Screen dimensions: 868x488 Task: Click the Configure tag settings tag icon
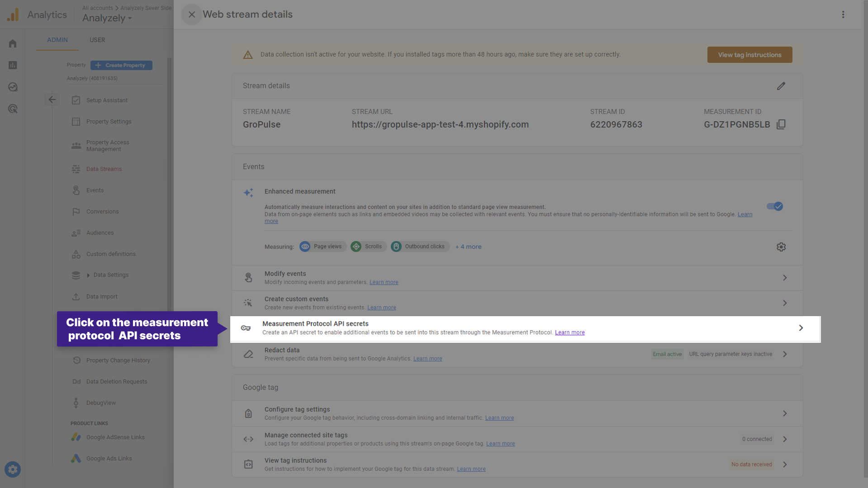(x=248, y=413)
